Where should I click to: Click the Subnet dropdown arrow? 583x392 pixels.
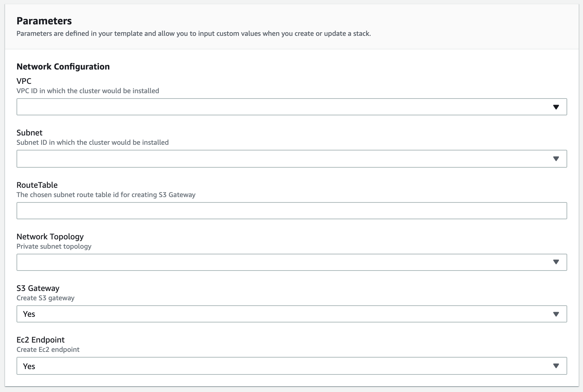(556, 159)
